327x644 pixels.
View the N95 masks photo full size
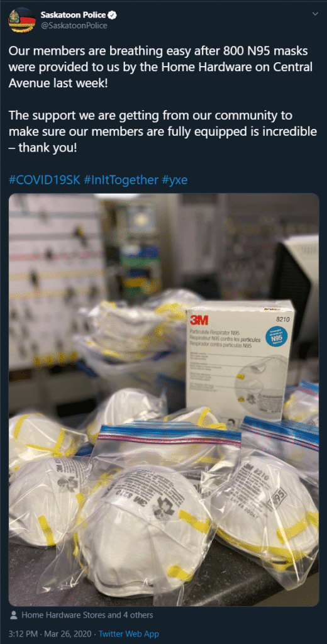pyautogui.click(x=163, y=399)
